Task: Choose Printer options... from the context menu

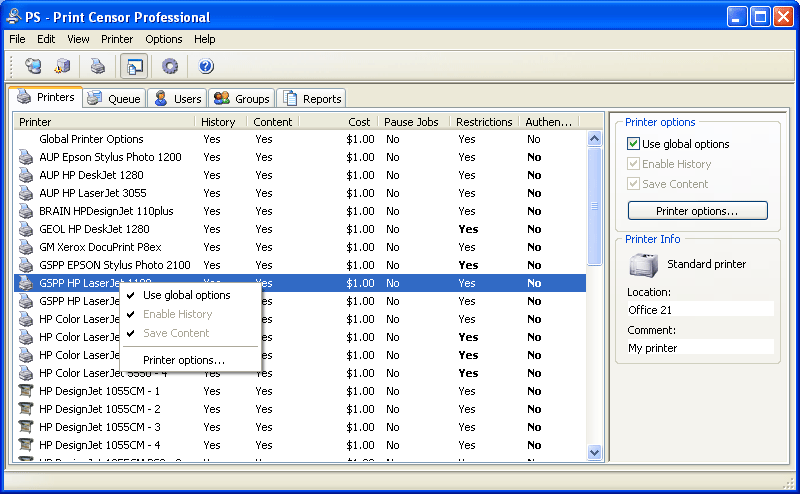Action: [184, 360]
